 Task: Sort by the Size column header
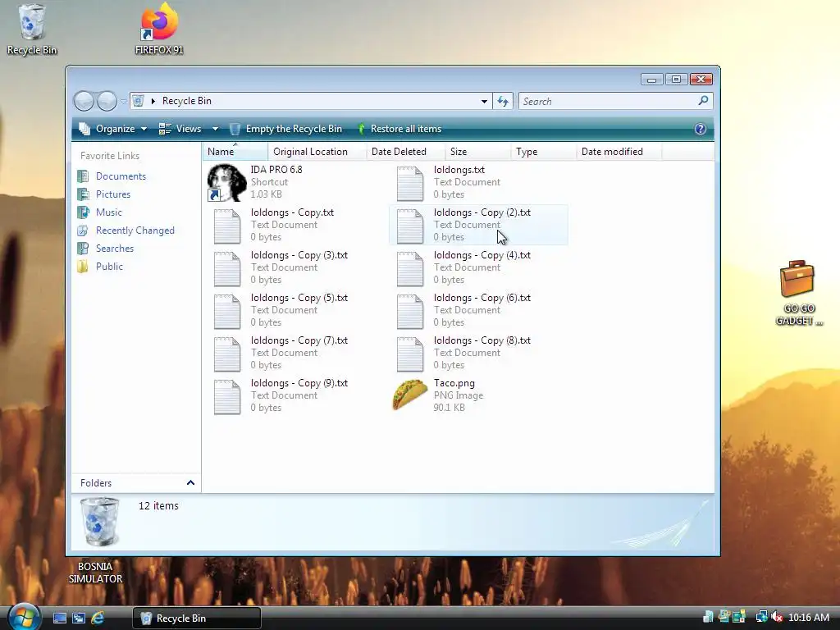click(477, 152)
